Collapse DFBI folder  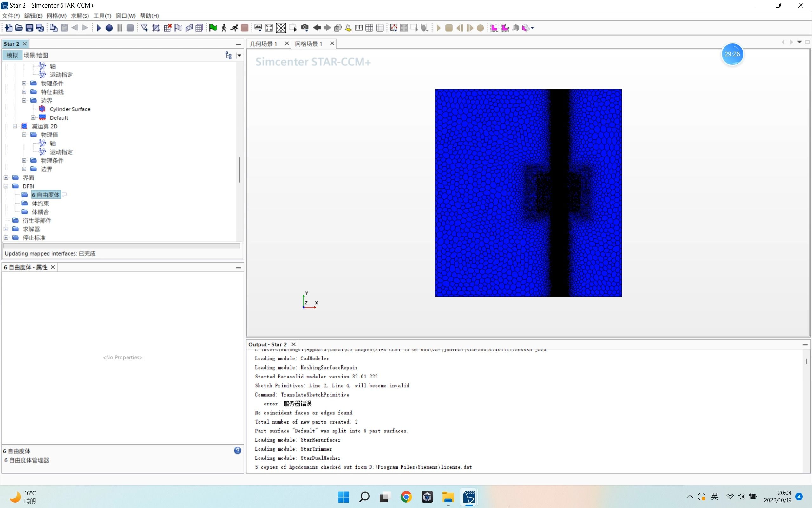6,186
